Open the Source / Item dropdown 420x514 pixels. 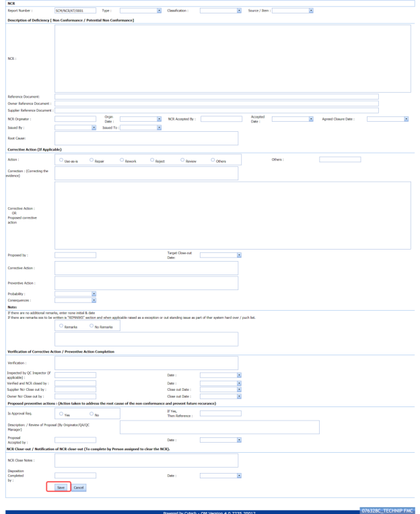293,11
